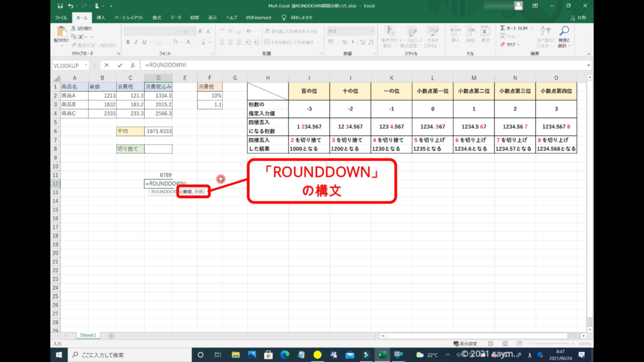Open the 挿入 (Insert) ribbon tab
The image size is (644, 362).
(101, 17)
